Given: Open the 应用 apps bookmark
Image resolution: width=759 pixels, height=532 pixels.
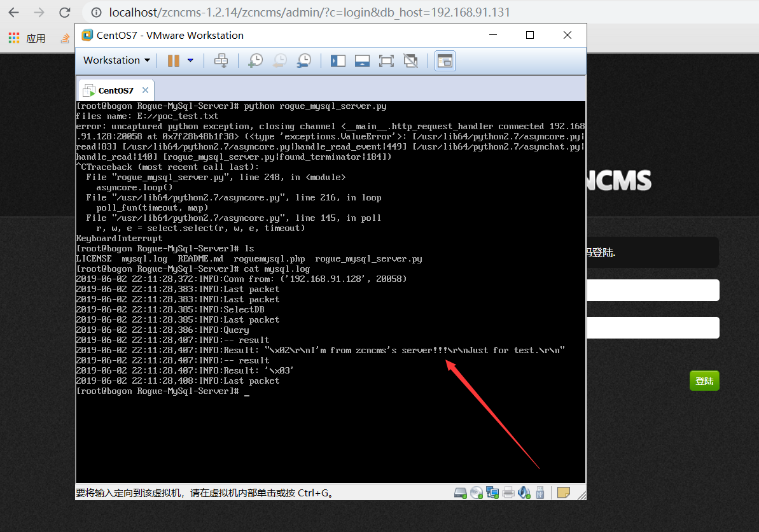Looking at the screenshot, I should (27, 38).
